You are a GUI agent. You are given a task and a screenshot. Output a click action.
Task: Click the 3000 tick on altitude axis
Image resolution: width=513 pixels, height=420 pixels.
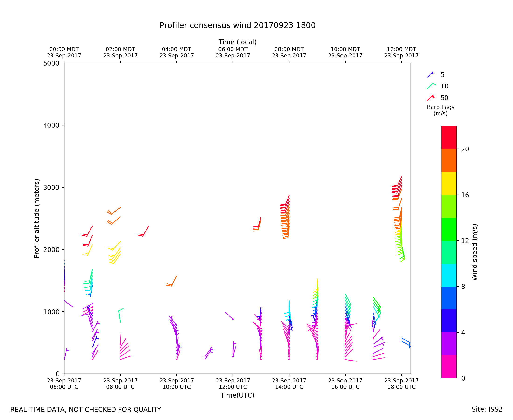pyautogui.click(x=51, y=188)
